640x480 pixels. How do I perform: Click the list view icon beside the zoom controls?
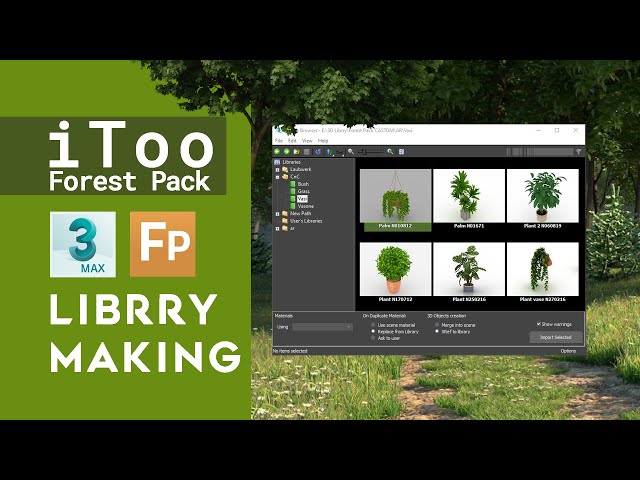401,151
